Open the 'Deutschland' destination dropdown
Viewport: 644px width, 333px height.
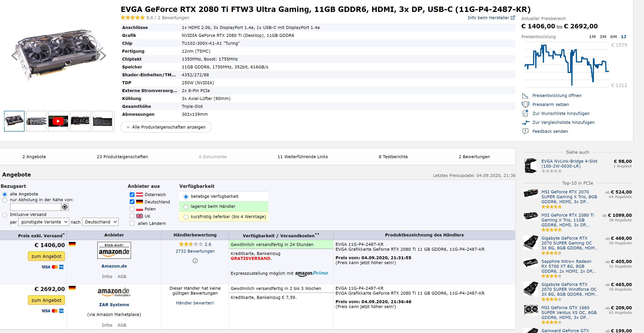[x=100, y=222]
